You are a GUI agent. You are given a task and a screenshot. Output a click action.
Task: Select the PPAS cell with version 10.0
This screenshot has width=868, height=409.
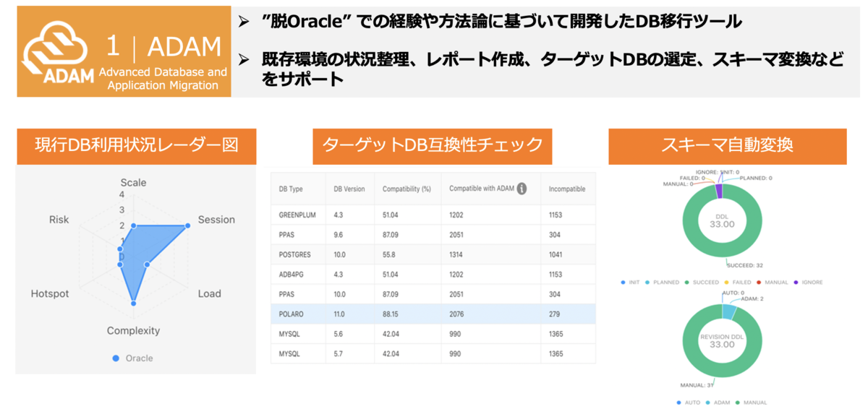pyautogui.click(x=286, y=294)
